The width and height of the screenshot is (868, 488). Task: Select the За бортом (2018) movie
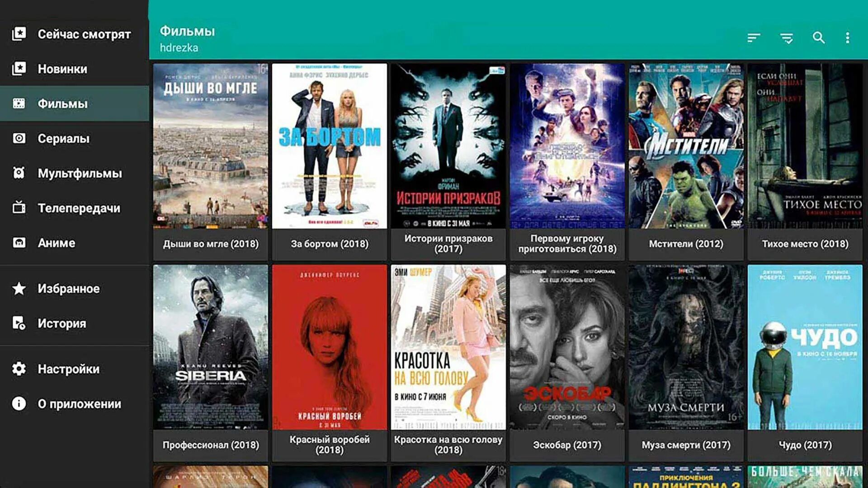(330, 145)
